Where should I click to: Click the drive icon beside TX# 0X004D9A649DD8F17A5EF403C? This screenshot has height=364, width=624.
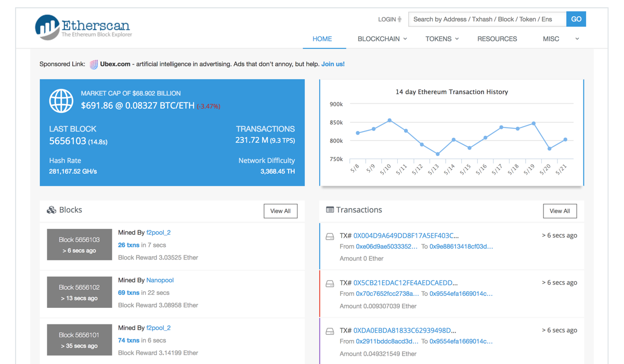(x=330, y=237)
